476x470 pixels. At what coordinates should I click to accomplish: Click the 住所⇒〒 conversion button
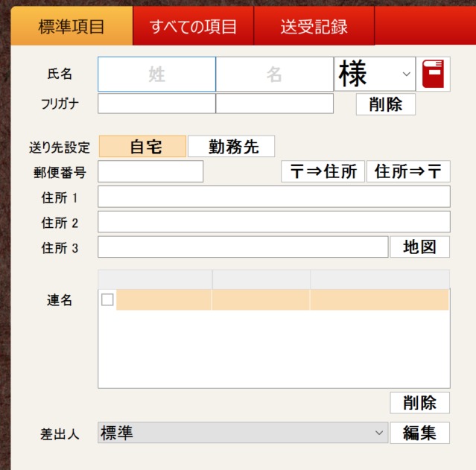coord(408,171)
